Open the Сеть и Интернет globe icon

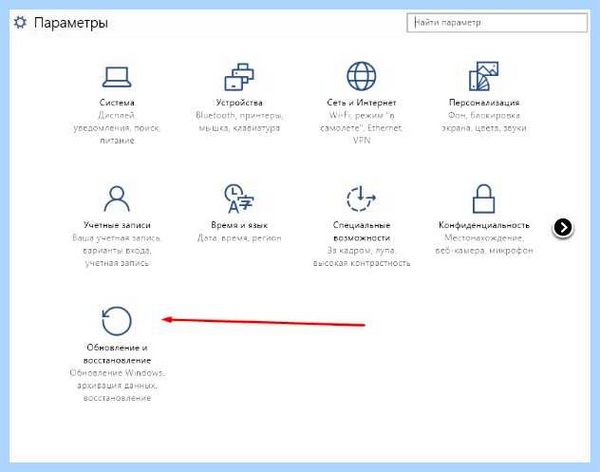pyautogui.click(x=361, y=76)
